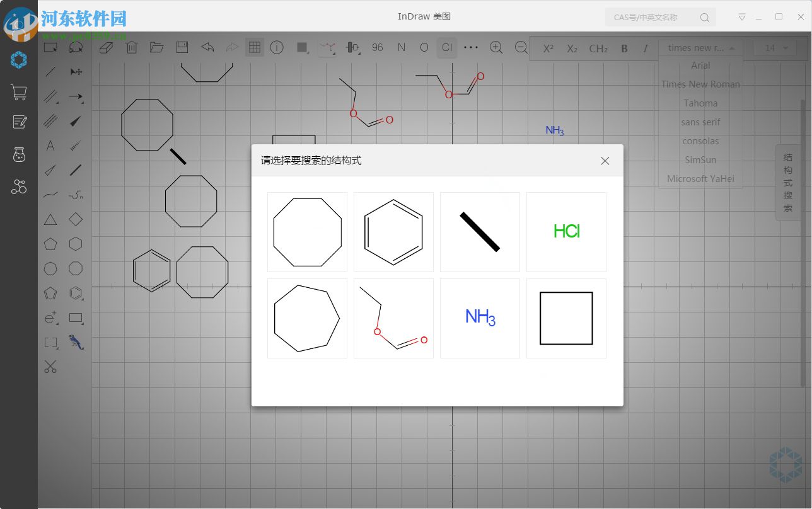Toggle italic text formatting
The width and height of the screenshot is (812, 509).
[646, 48]
